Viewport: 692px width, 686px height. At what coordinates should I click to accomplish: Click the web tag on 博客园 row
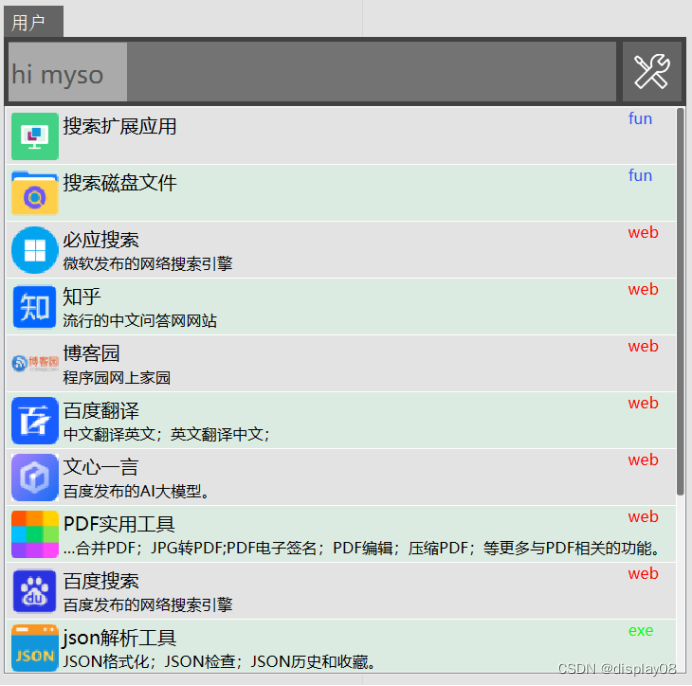(x=643, y=347)
